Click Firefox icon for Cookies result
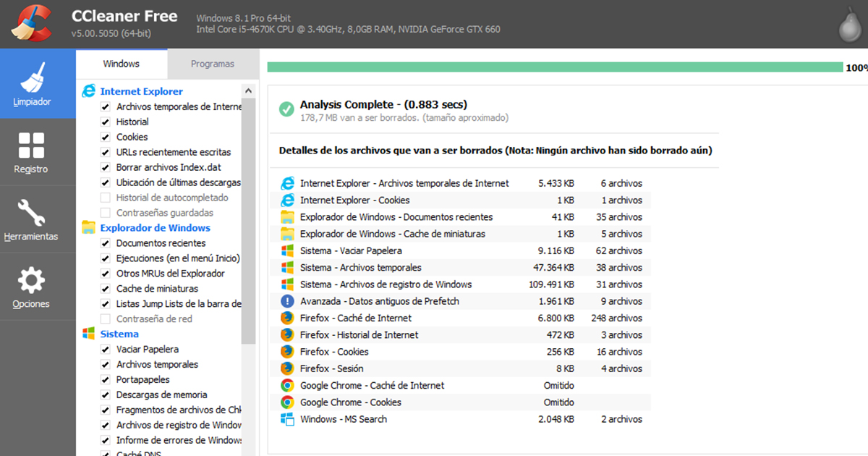The image size is (868, 456). pyautogui.click(x=287, y=352)
